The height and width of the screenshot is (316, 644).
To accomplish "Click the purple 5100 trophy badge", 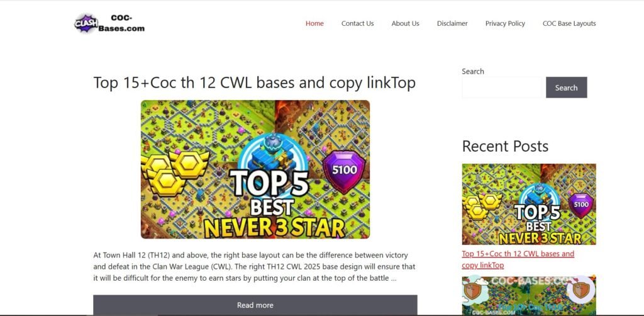I will click(344, 171).
